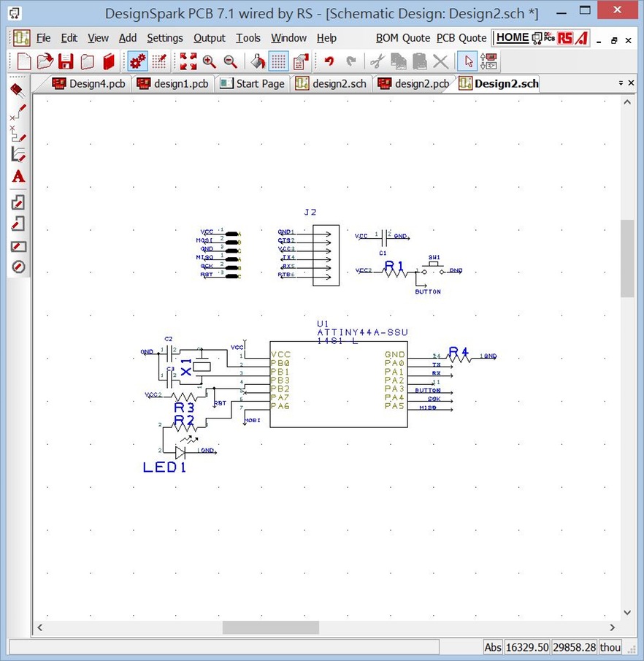The image size is (644, 661).
Task: Click the RS logo icon
Action: (x=565, y=38)
